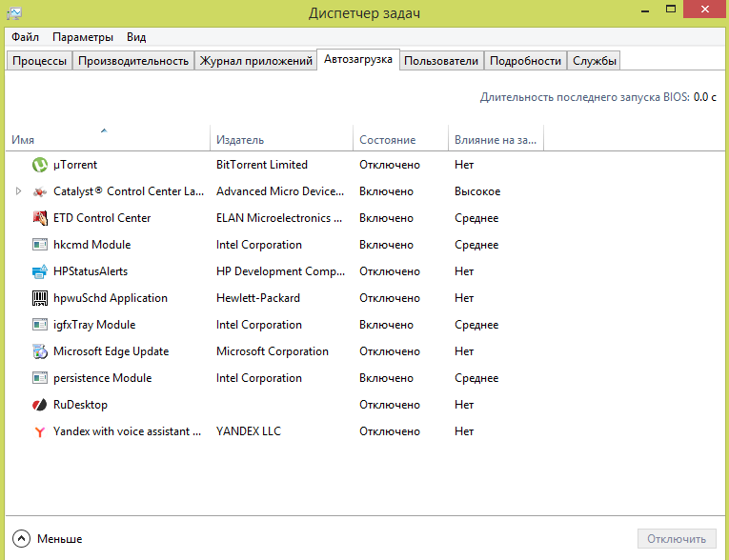This screenshot has width=729, height=560.
Task: Click the µTorrent app icon
Action: pos(39,165)
